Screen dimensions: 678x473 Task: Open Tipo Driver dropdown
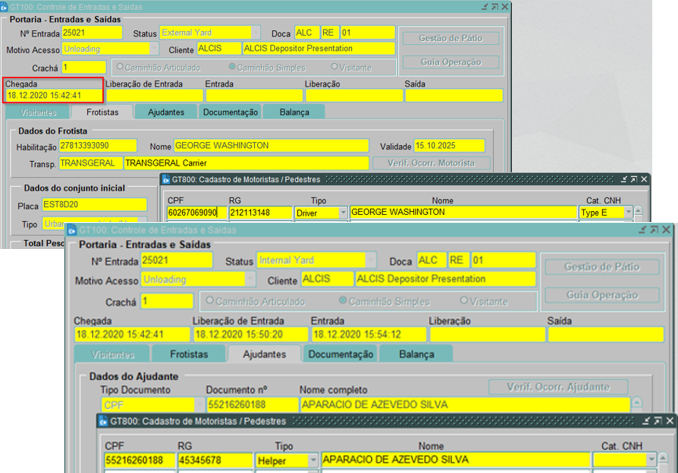click(343, 213)
